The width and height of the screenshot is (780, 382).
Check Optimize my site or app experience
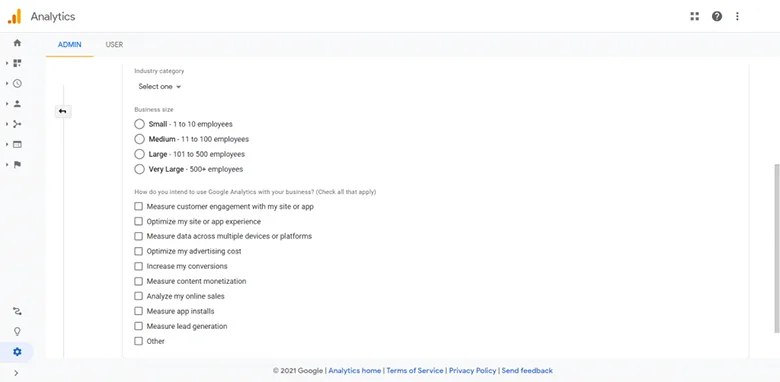click(138, 221)
